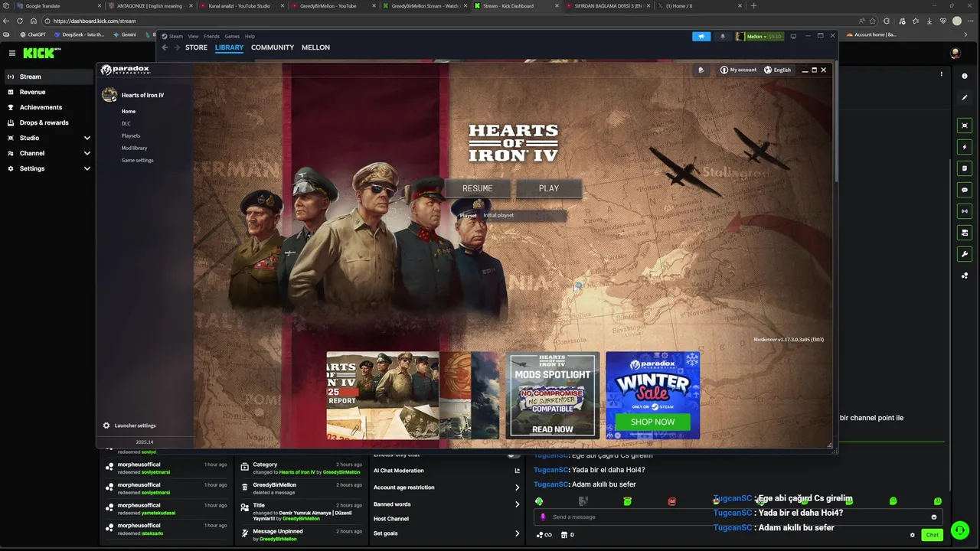The image size is (980, 551).
Task: Select Home in the launcher sidebar
Action: point(128,111)
